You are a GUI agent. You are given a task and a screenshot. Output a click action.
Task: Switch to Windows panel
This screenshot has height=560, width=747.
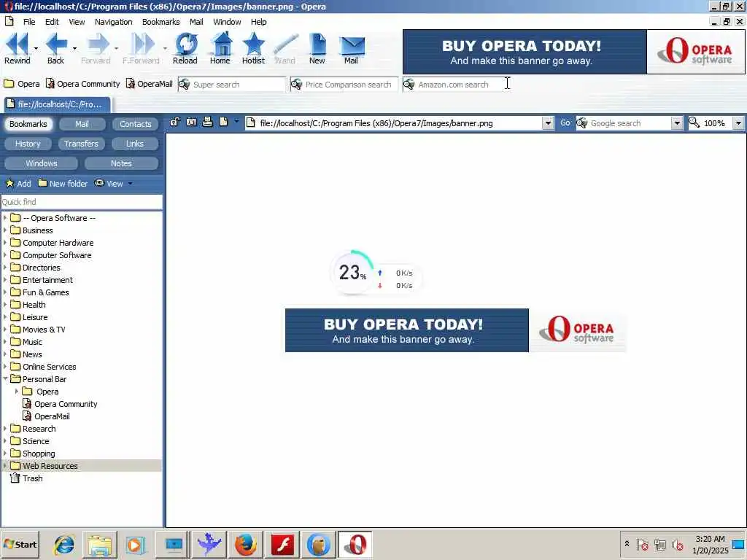pyautogui.click(x=41, y=163)
